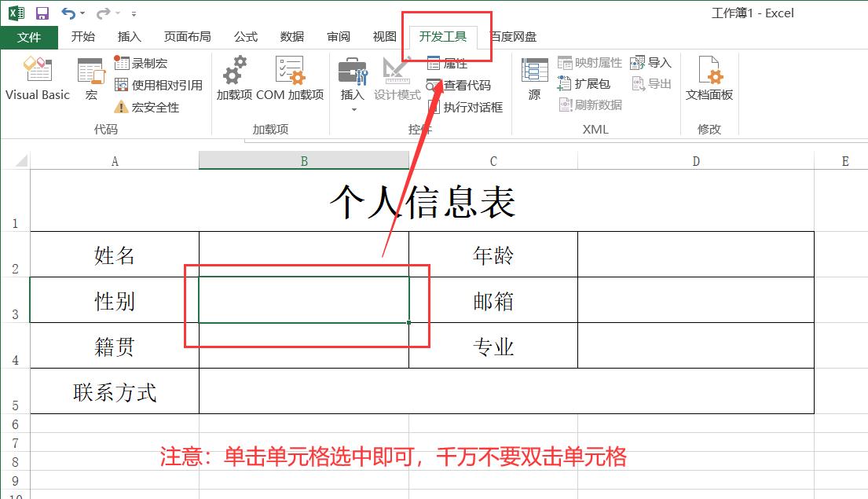Select the 个人信息表 title cell
This screenshot has width=868, height=499.
[423, 200]
